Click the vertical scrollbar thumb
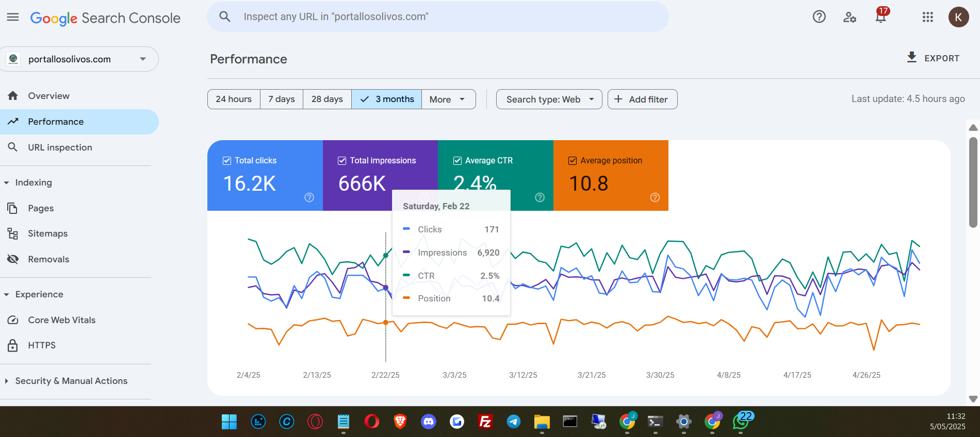The width and height of the screenshot is (980, 437). coord(973,182)
